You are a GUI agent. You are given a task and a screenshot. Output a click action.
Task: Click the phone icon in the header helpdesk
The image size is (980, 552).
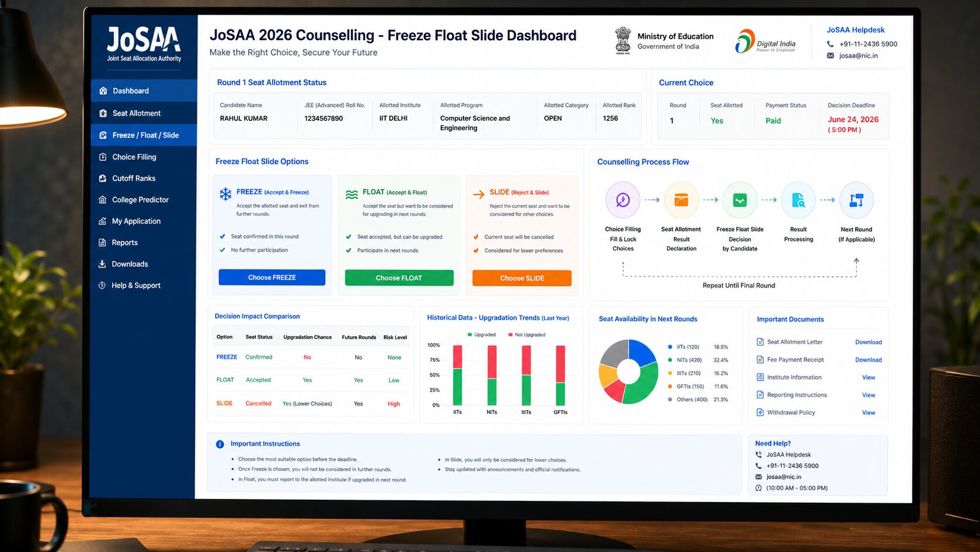pyautogui.click(x=831, y=44)
